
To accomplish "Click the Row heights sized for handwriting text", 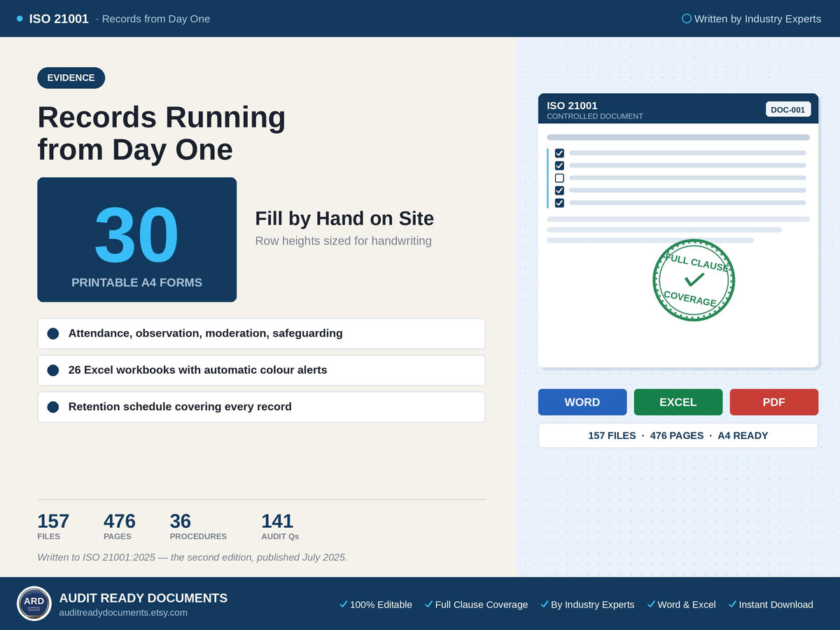I will pyautogui.click(x=343, y=241).
